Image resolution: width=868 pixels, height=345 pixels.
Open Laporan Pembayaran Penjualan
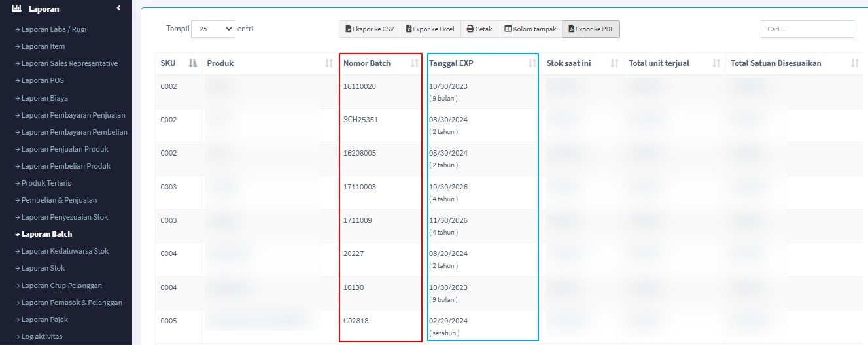tap(71, 115)
